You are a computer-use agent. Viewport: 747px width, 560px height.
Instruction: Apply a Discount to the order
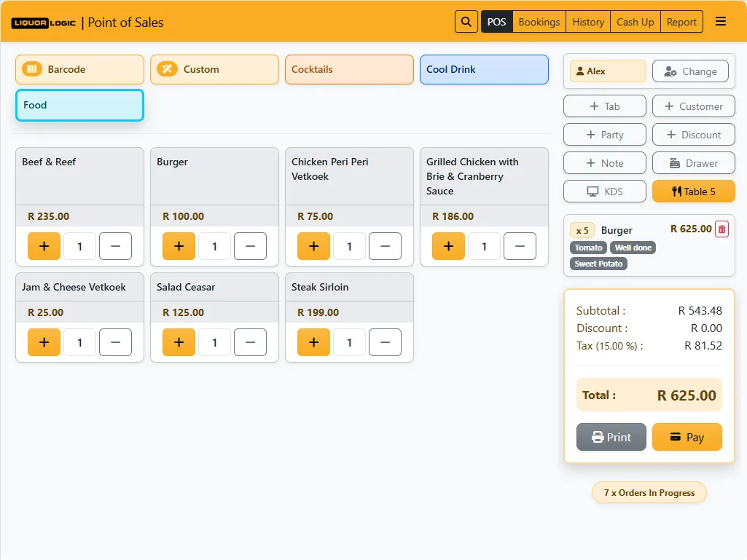[694, 135]
